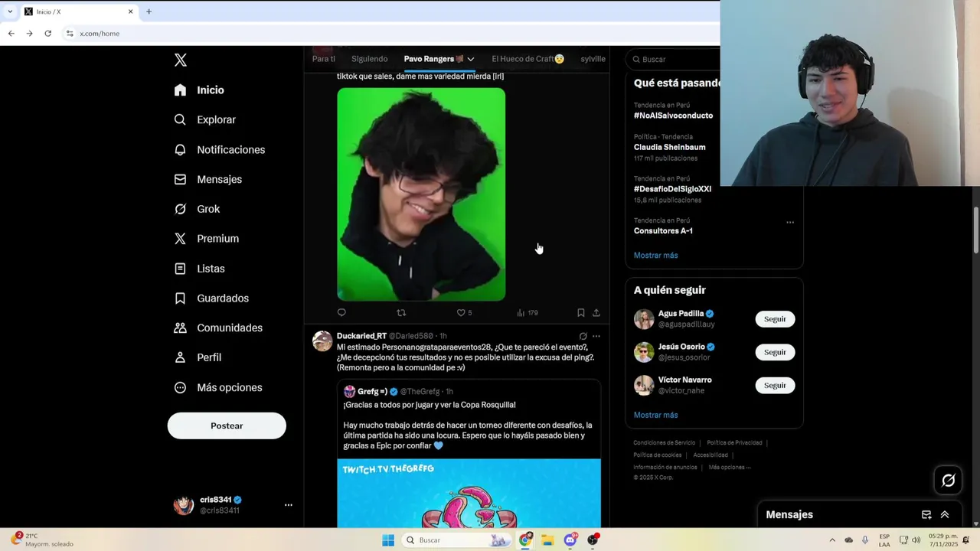Click Grok icon on Duckaried_RT post
The width and height of the screenshot is (980, 551).
coord(583,336)
